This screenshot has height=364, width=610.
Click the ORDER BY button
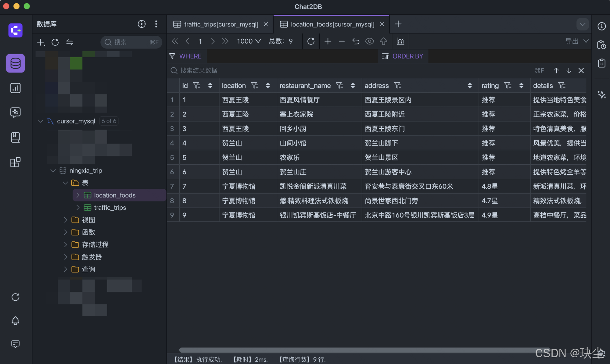[403, 56]
